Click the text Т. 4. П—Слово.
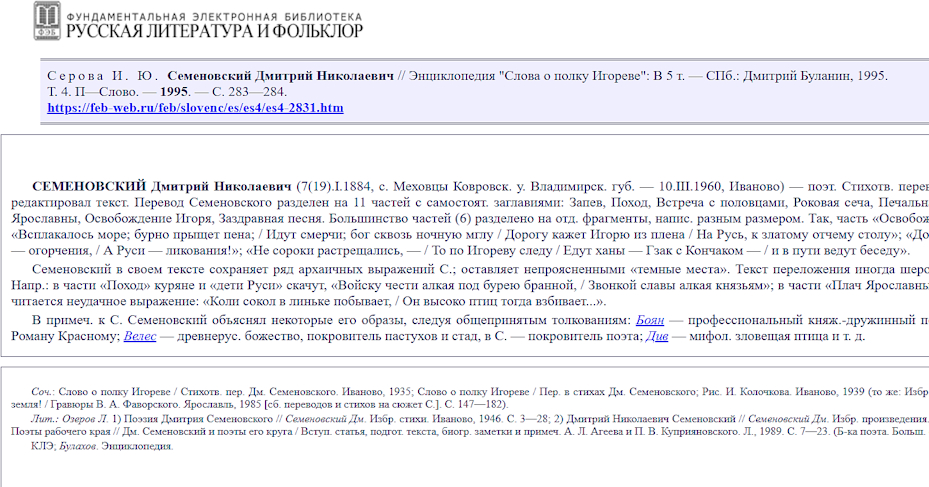929x487 pixels. [x=93, y=92]
